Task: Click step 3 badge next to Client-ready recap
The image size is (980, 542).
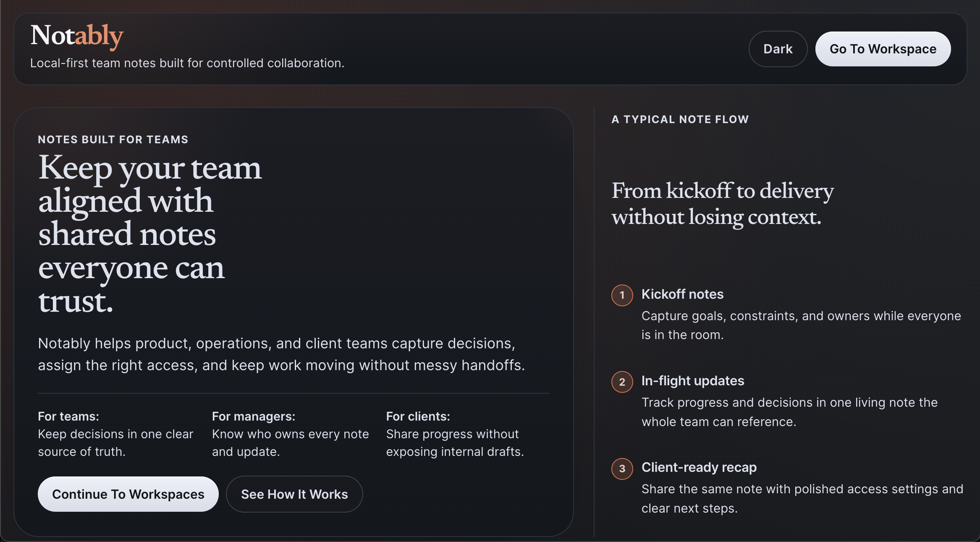Action: 622,469
